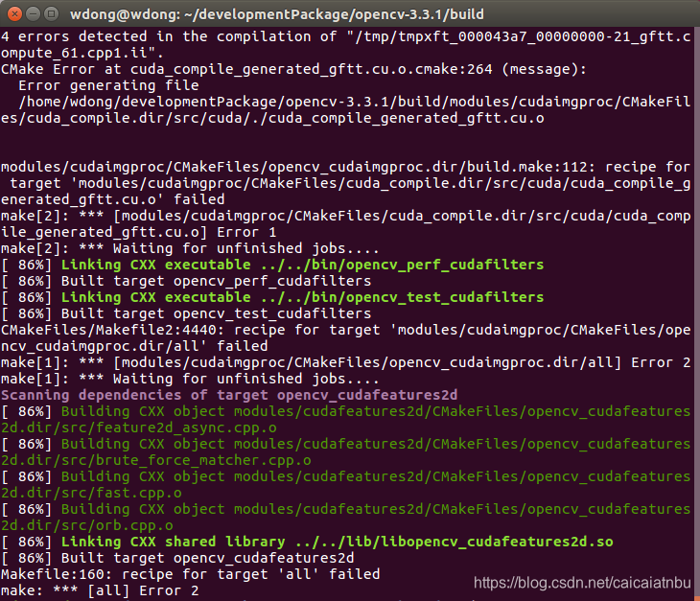This screenshot has width=700, height=601.
Task: Click the 'make[1]: *** Waiting for unfinished jobs' line
Action: click(x=190, y=379)
